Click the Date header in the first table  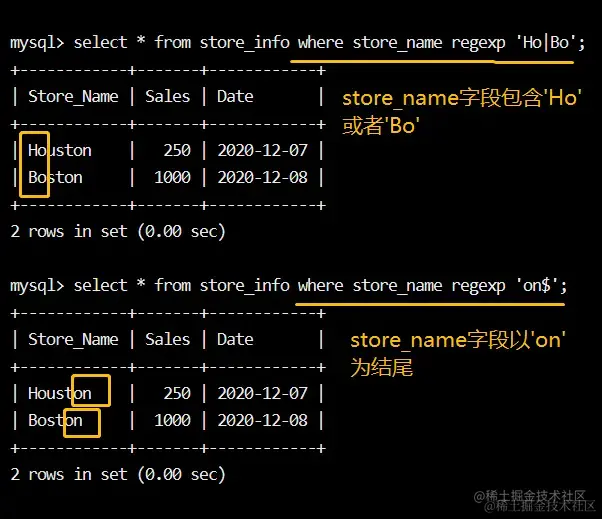tap(235, 96)
